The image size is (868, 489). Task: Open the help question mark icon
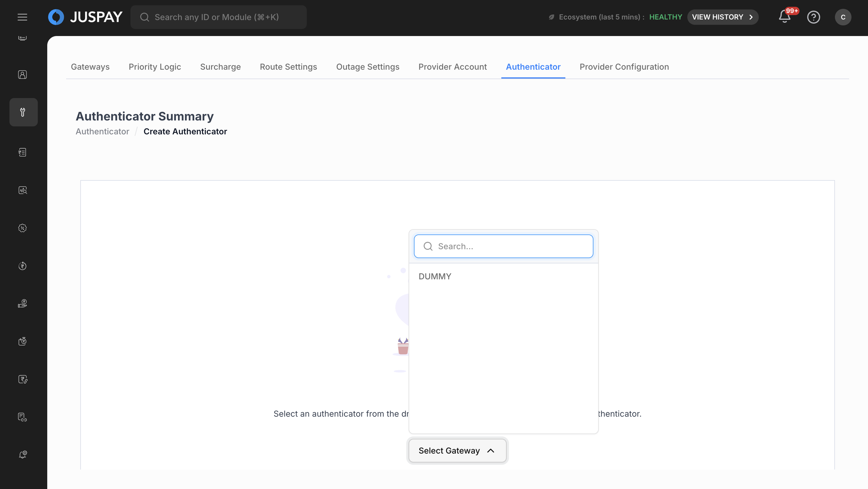813,17
